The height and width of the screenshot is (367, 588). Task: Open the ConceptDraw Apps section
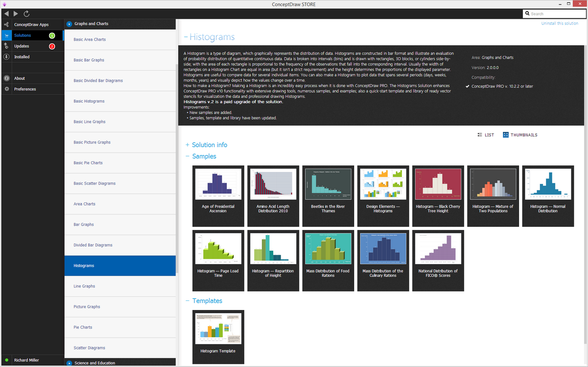pyautogui.click(x=32, y=24)
